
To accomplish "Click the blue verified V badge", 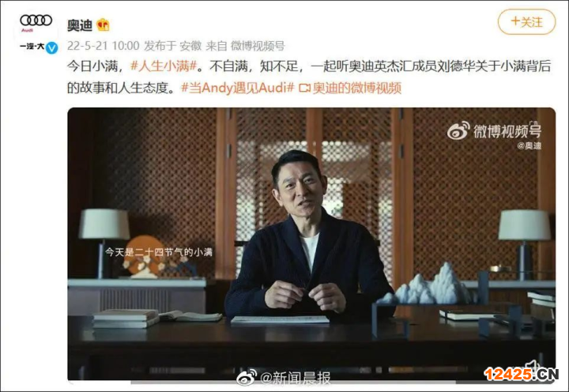I will [51, 47].
